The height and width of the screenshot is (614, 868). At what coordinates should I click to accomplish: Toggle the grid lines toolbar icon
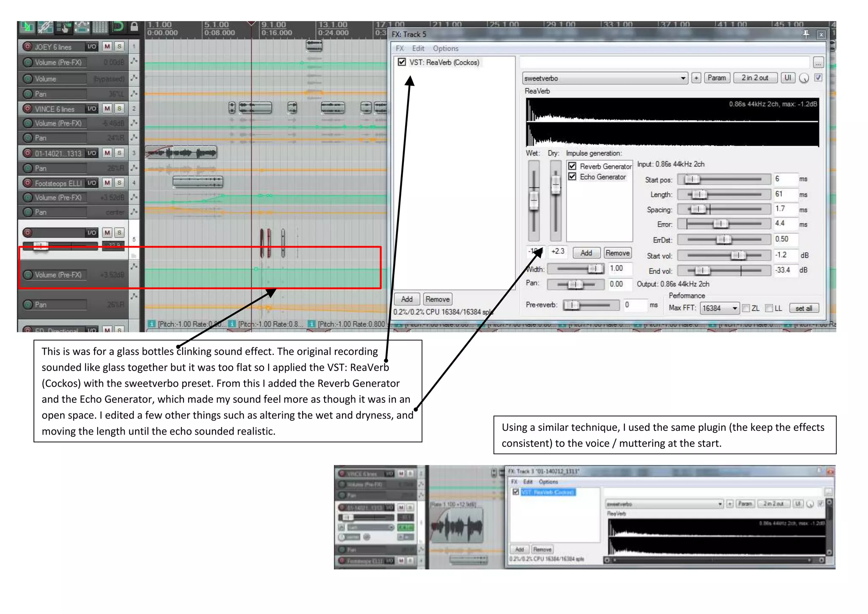point(100,27)
